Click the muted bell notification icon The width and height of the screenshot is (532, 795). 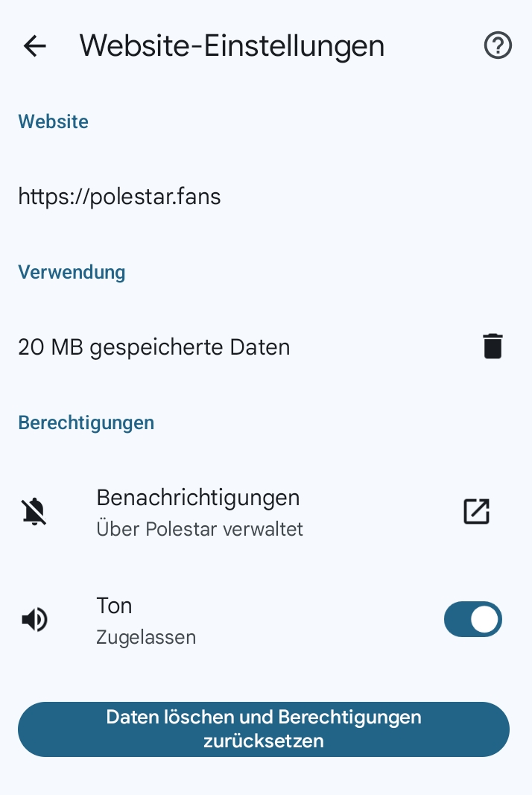click(x=34, y=512)
